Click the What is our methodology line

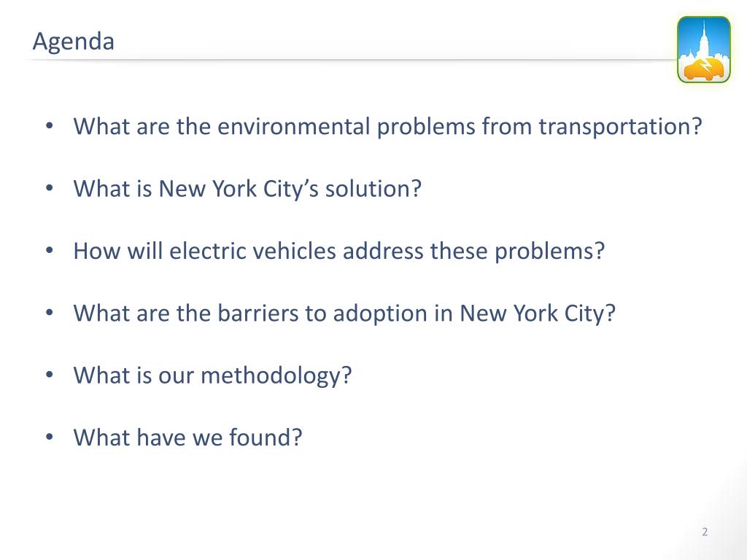click(212, 376)
